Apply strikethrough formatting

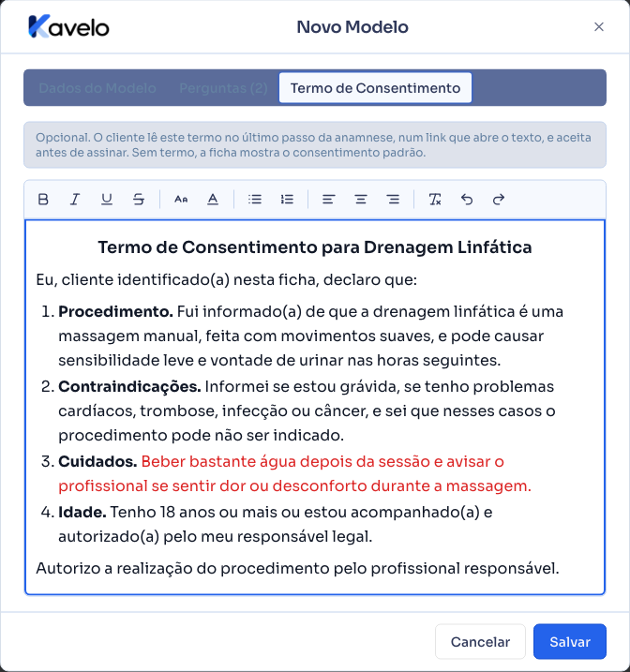pyautogui.click(x=139, y=200)
